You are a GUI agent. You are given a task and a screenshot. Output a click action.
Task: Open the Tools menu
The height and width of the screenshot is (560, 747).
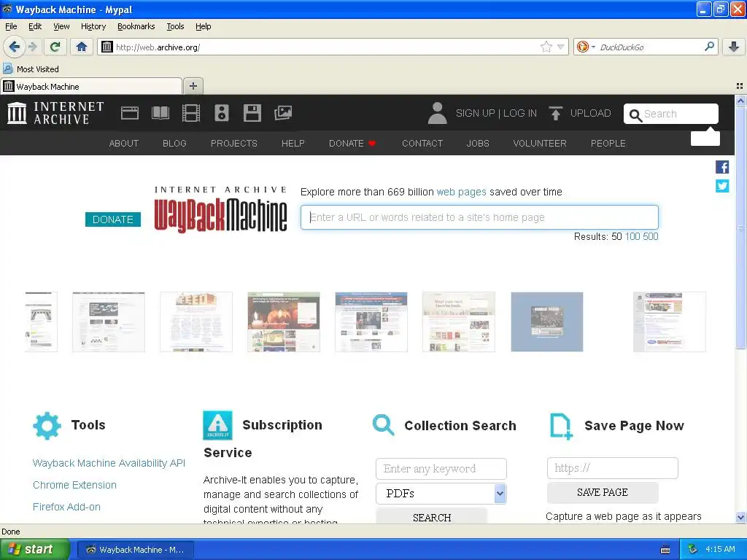pyautogui.click(x=175, y=26)
